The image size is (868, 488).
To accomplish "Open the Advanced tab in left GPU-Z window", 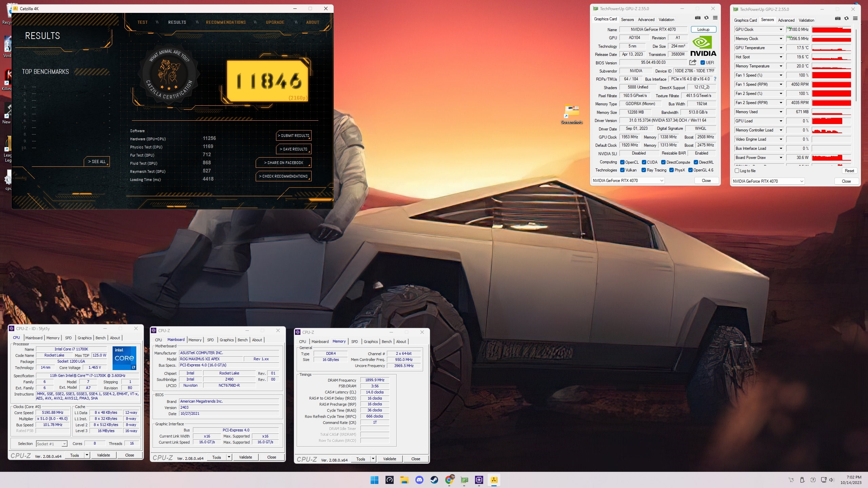I will (x=646, y=20).
